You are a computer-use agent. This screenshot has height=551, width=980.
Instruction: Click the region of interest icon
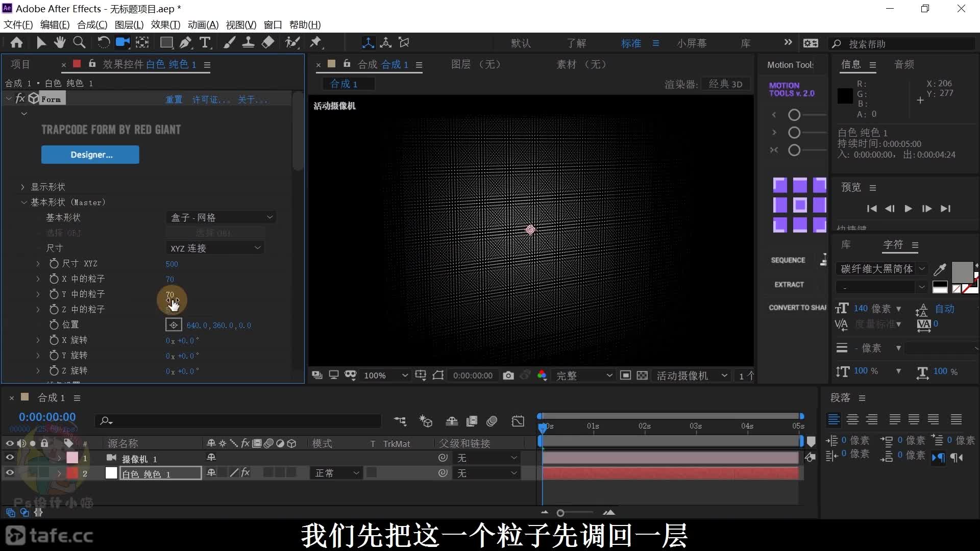pyautogui.click(x=625, y=375)
